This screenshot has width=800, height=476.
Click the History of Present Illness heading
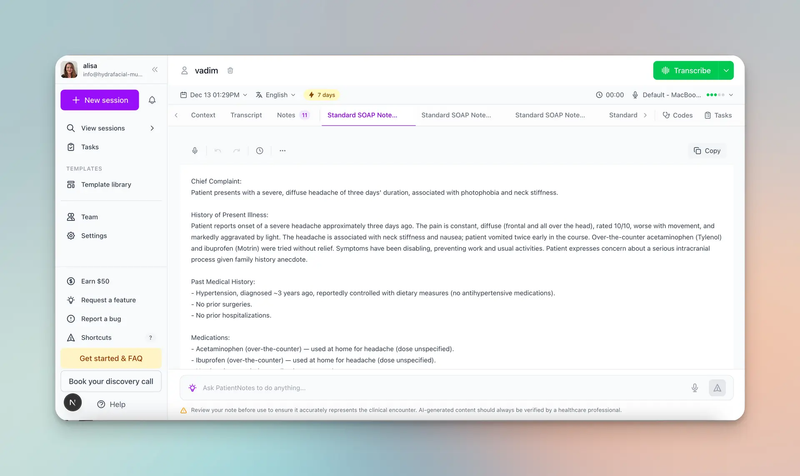click(x=229, y=215)
